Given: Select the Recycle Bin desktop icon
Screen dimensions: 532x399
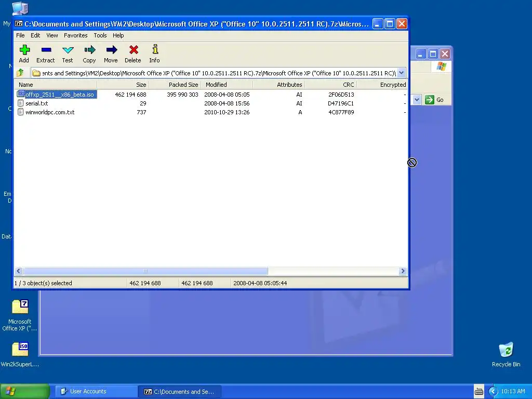Looking at the screenshot, I should click(506, 350).
